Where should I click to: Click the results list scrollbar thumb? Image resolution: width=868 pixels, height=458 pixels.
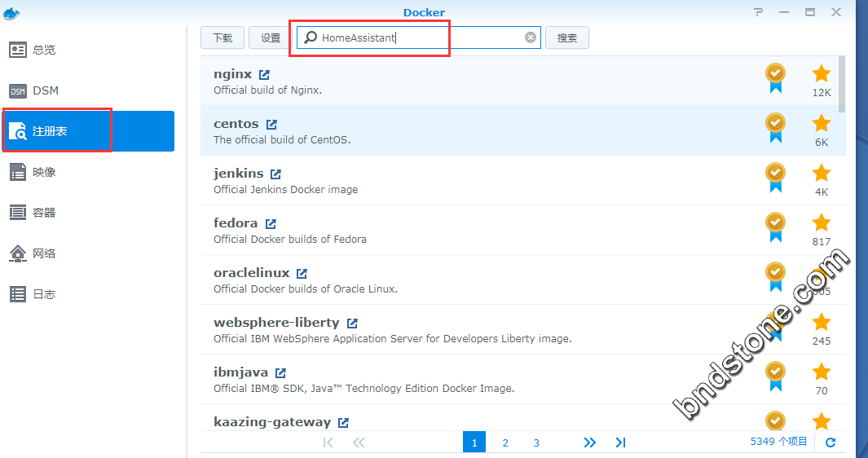(842, 84)
